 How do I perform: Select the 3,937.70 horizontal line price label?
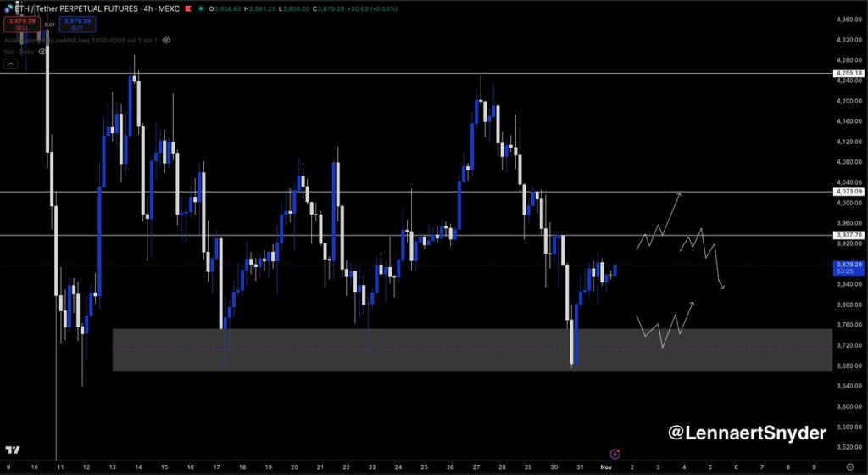pos(849,235)
